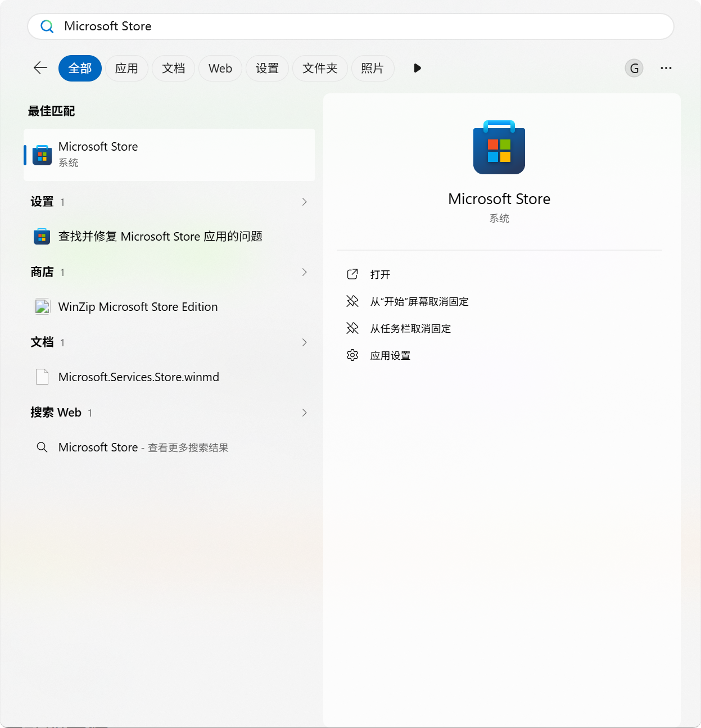Expand the 设置 results section chevron
Screen dimensions: 701x728
(304, 202)
